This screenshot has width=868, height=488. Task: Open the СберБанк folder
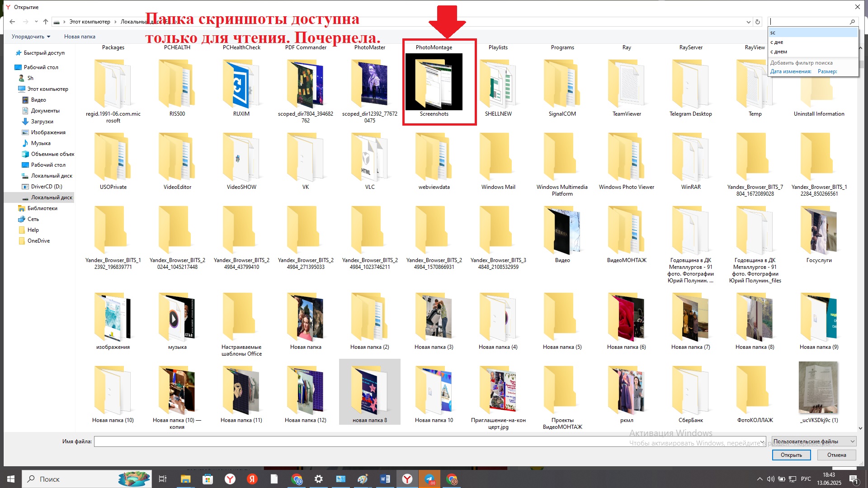click(691, 395)
